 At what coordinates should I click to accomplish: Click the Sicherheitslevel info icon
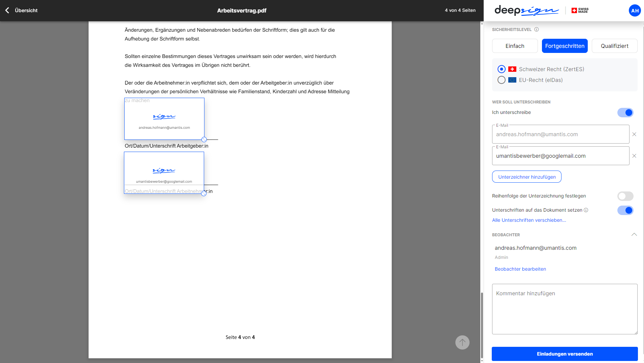pos(537,30)
